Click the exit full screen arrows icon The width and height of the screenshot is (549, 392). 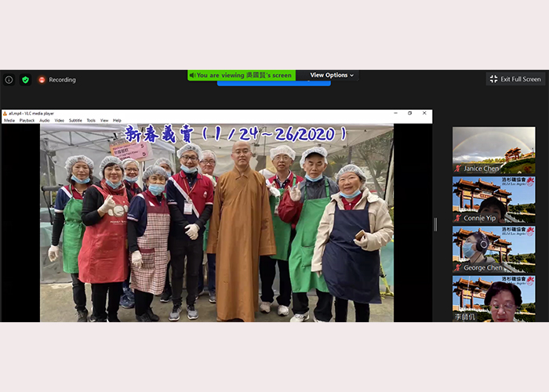click(493, 79)
